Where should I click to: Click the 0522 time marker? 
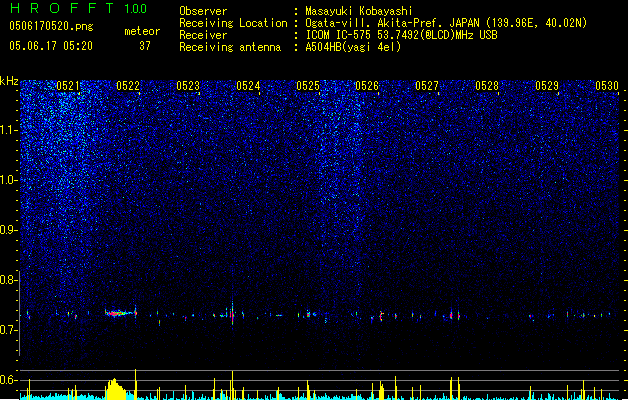pyautogui.click(x=128, y=86)
